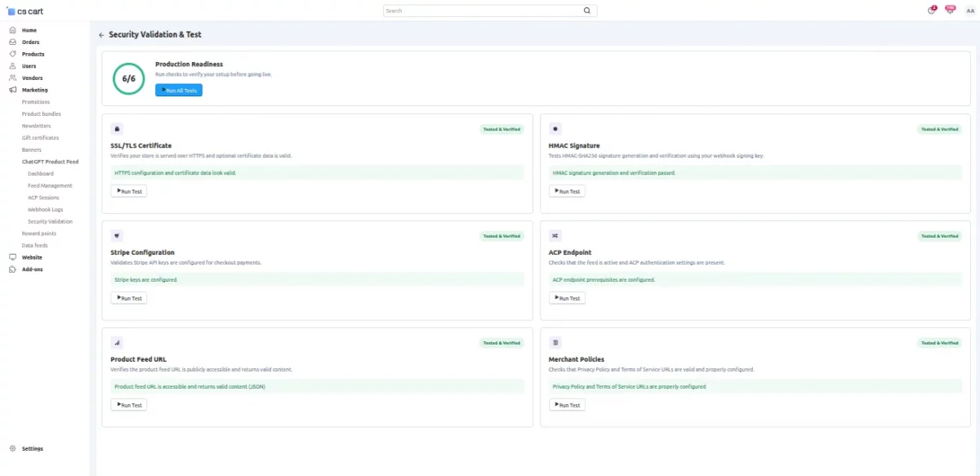980x476 pixels.
Task: Open Home in the sidebar
Action: coord(29,30)
